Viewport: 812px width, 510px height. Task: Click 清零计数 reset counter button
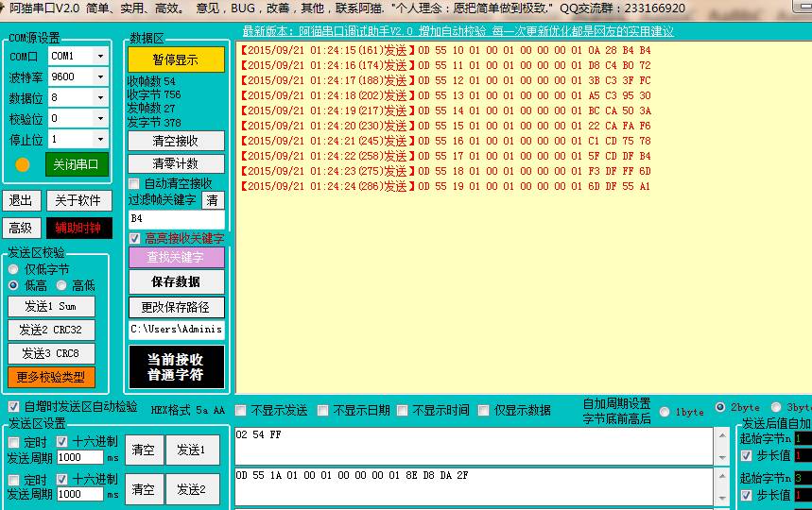(176, 163)
